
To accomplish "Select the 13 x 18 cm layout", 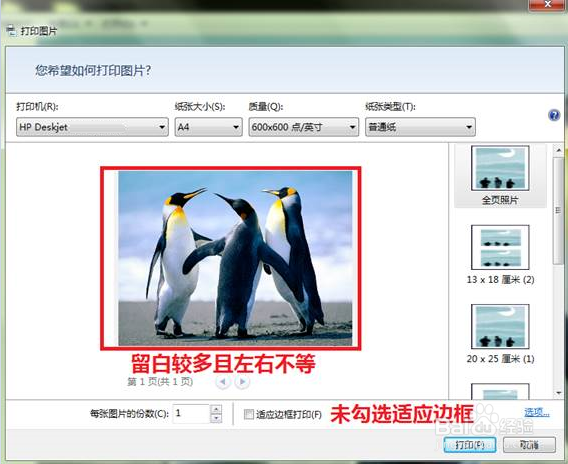I will click(500, 255).
